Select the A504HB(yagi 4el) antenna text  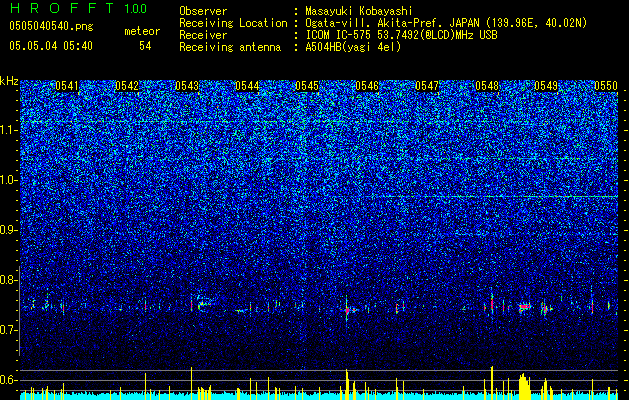[x=353, y=47]
